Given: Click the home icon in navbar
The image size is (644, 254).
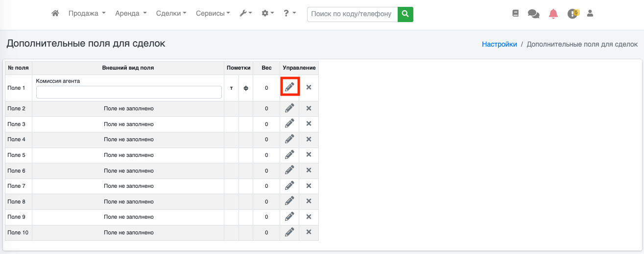Looking at the screenshot, I should (55, 14).
